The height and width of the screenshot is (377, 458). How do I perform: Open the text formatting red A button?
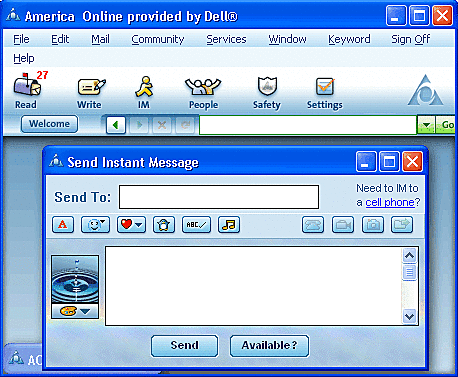click(x=63, y=225)
